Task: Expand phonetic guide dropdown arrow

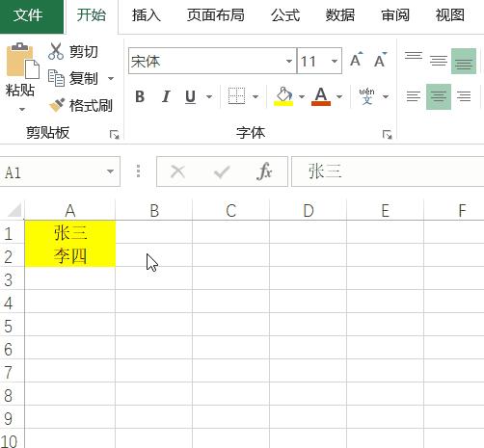Action: (386, 96)
